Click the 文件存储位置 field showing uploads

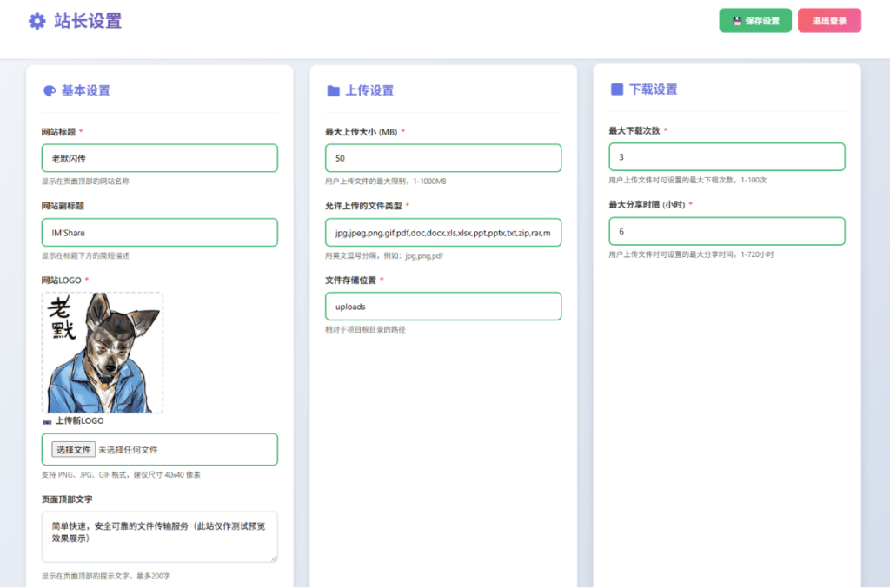443,306
